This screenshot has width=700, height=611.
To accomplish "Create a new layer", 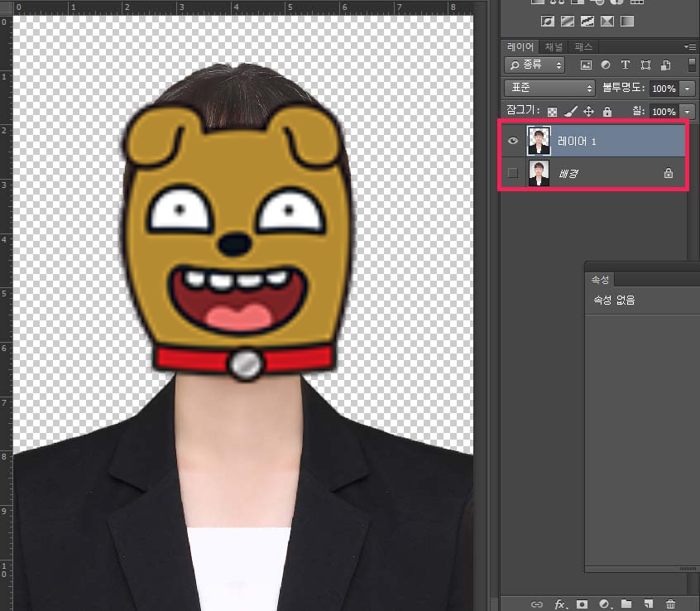I will (x=648, y=604).
